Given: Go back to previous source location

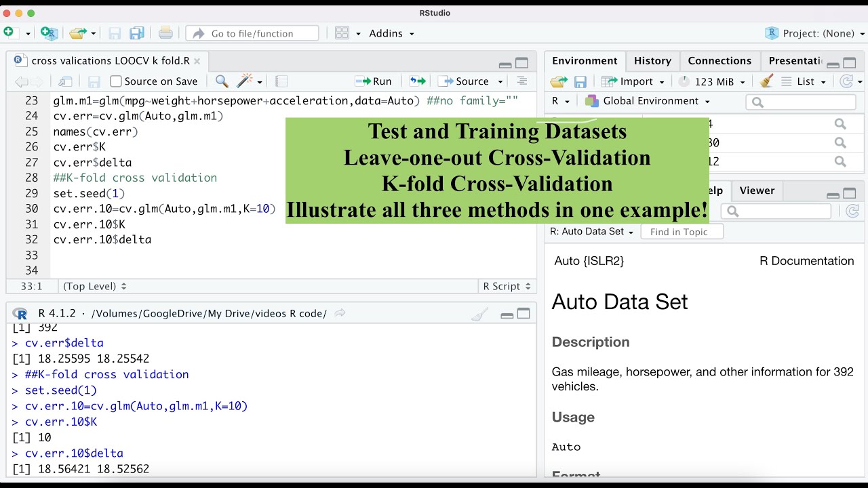Looking at the screenshot, I should point(21,81).
